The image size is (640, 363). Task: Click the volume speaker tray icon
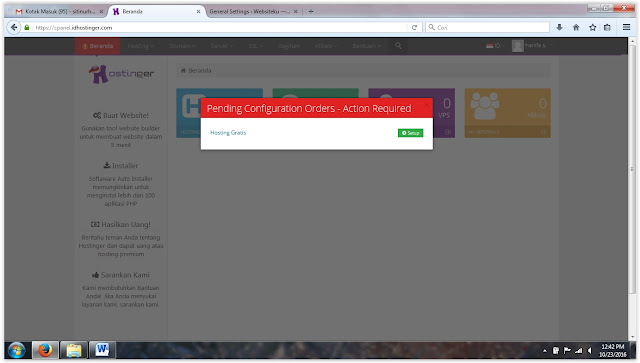coord(590,350)
